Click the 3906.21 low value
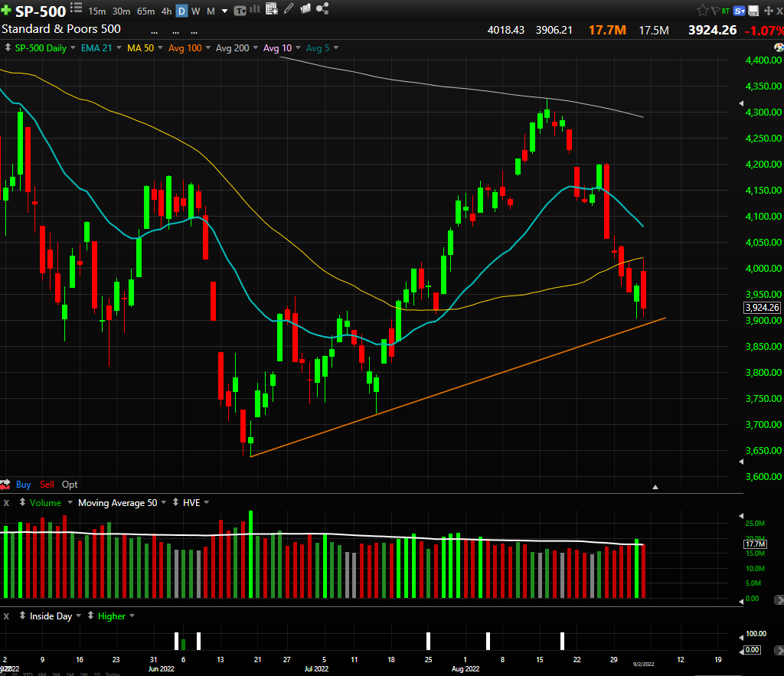This screenshot has height=676, width=784. (x=554, y=30)
